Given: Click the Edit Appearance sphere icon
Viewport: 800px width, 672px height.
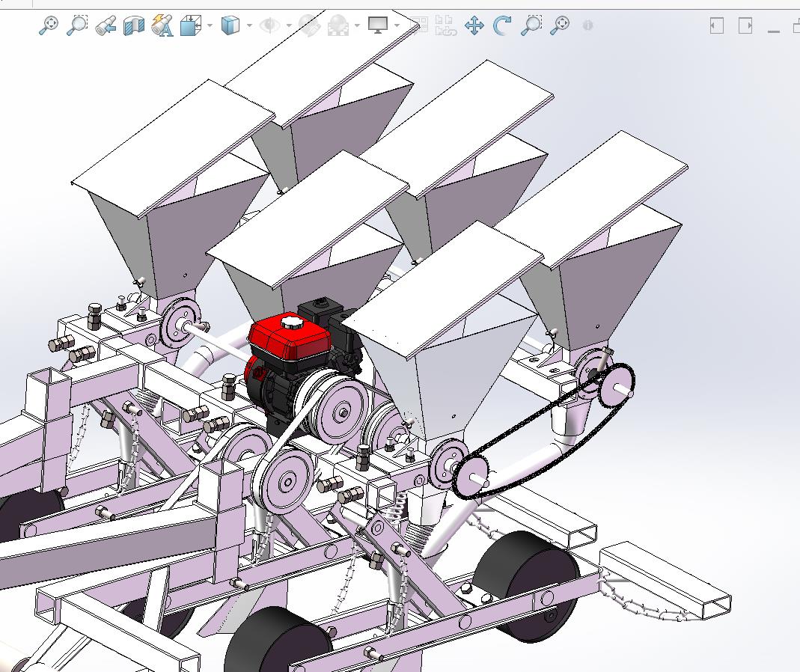Looking at the screenshot, I should 309,25.
